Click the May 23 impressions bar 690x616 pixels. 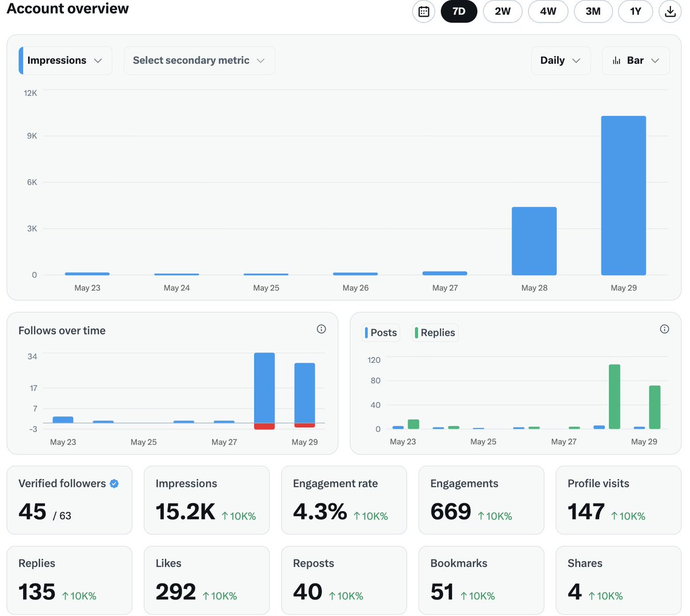click(x=87, y=274)
